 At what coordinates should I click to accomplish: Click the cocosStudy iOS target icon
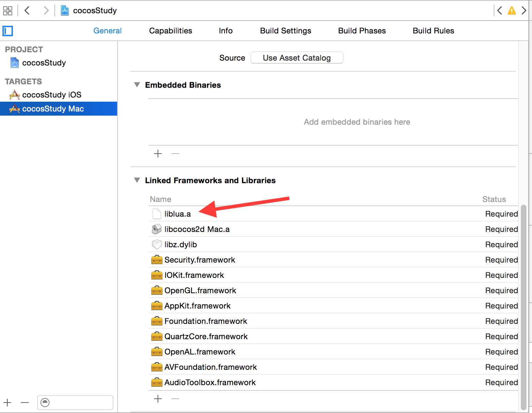click(14, 95)
